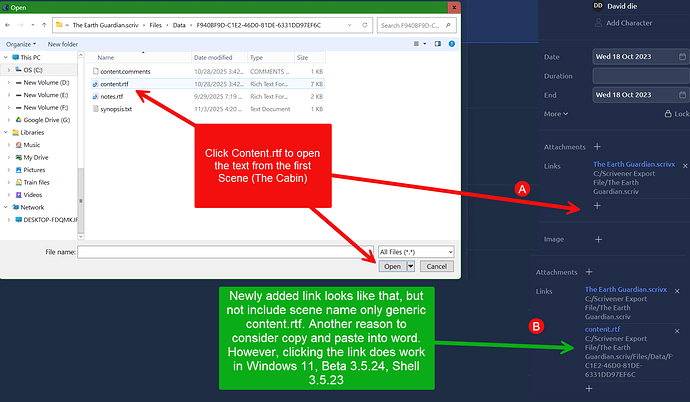Image resolution: width=690 pixels, height=402 pixels.
Task: Select the content.rtf file
Action: click(115, 84)
